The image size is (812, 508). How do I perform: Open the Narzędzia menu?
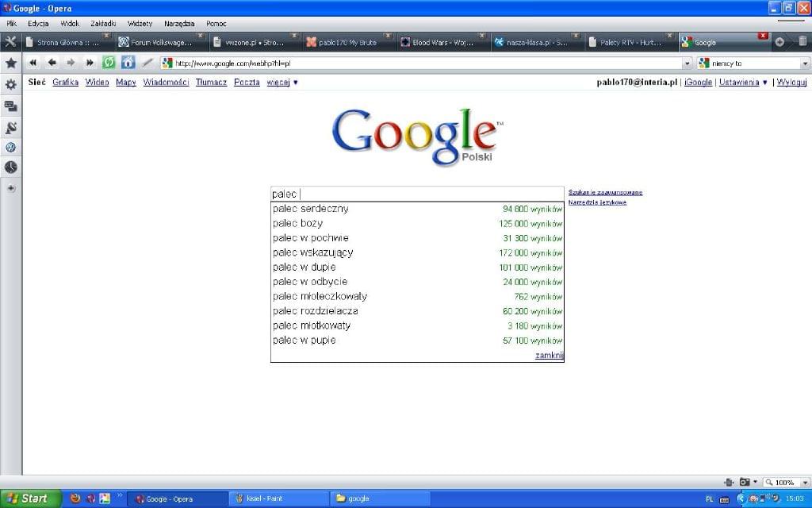[x=179, y=23]
